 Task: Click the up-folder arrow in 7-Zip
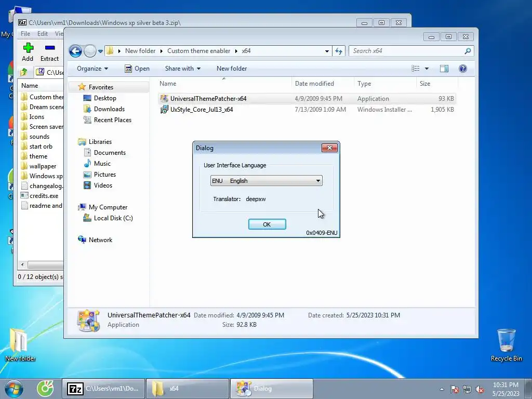24,72
